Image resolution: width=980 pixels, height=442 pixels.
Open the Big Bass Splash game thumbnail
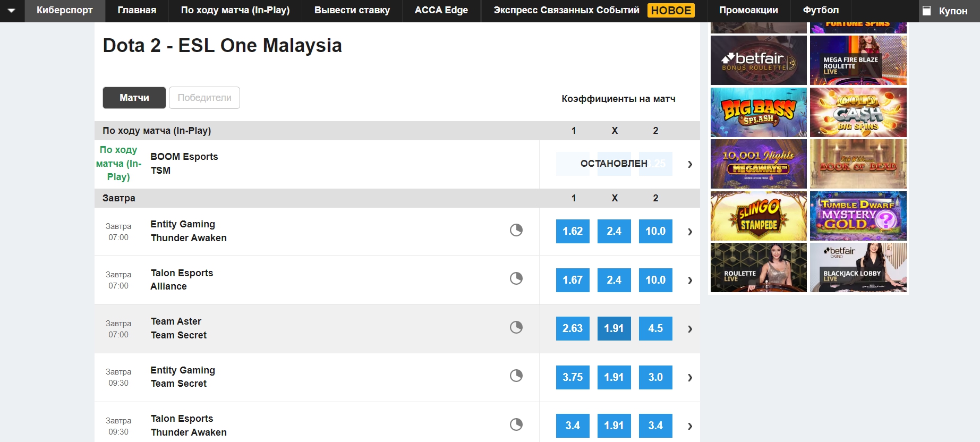pyautogui.click(x=758, y=113)
